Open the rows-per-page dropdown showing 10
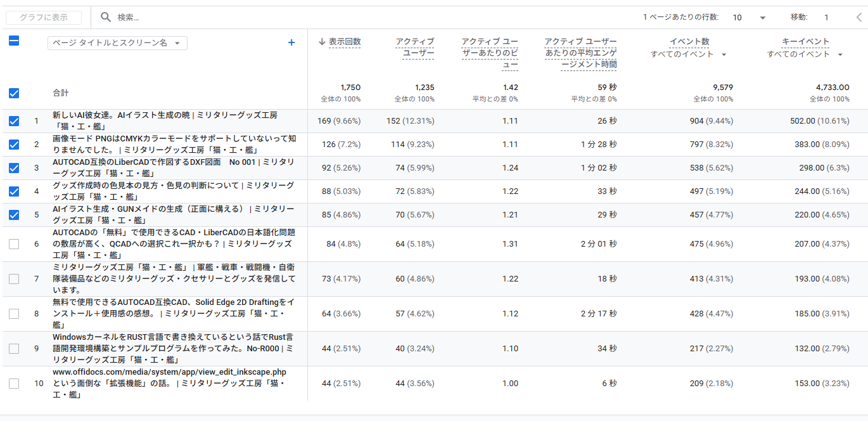 [750, 18]
